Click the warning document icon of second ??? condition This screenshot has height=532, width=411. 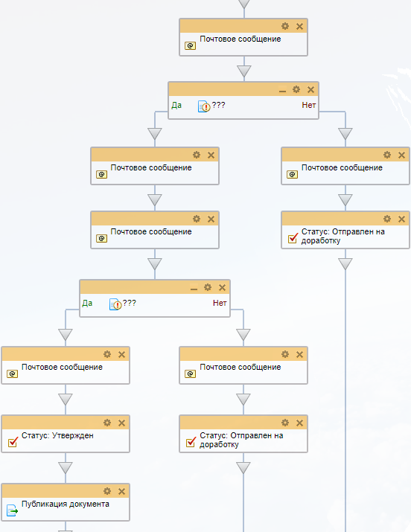pos(115,304)
